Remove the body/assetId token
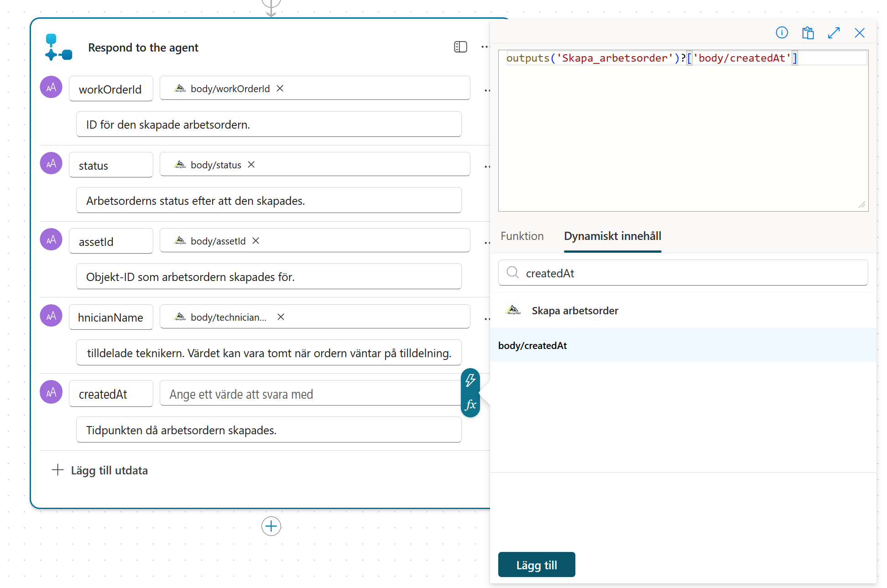 click(x=256, y=241)
